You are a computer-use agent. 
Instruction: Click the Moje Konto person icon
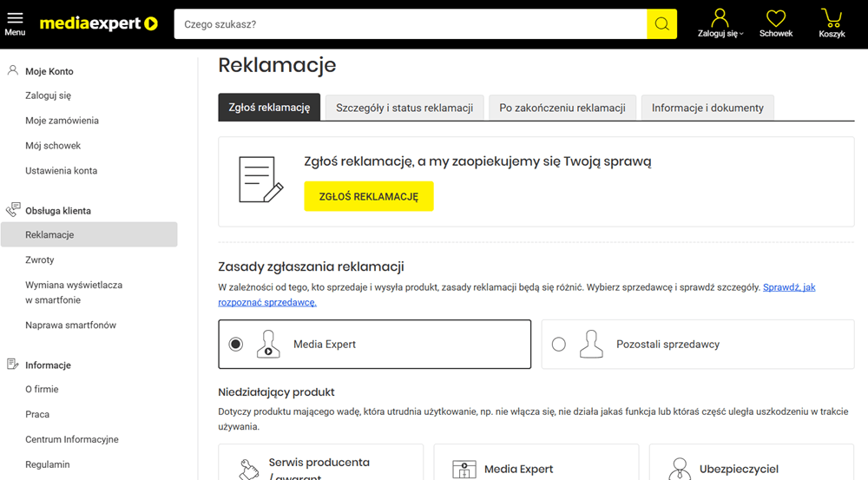click(13, 70)
